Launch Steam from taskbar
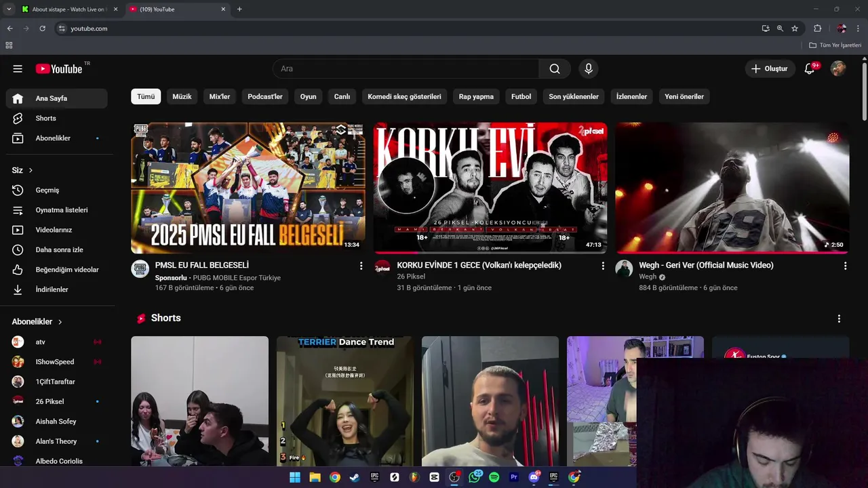868x488 pixels. 355,477
